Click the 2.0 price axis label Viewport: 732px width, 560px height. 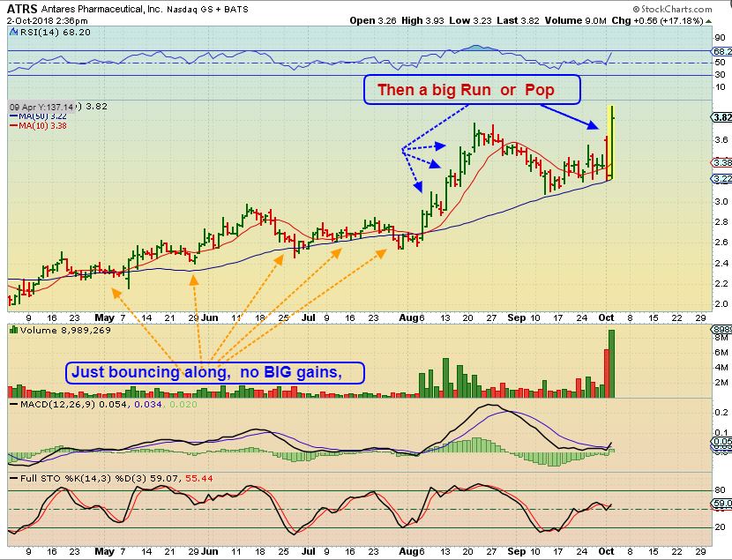click(721, 303)
